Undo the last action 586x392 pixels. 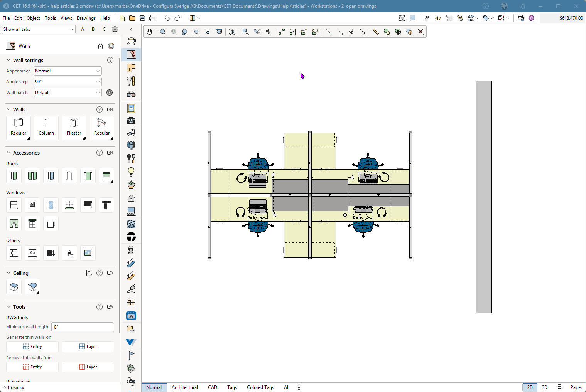click(x=167, y=18)
